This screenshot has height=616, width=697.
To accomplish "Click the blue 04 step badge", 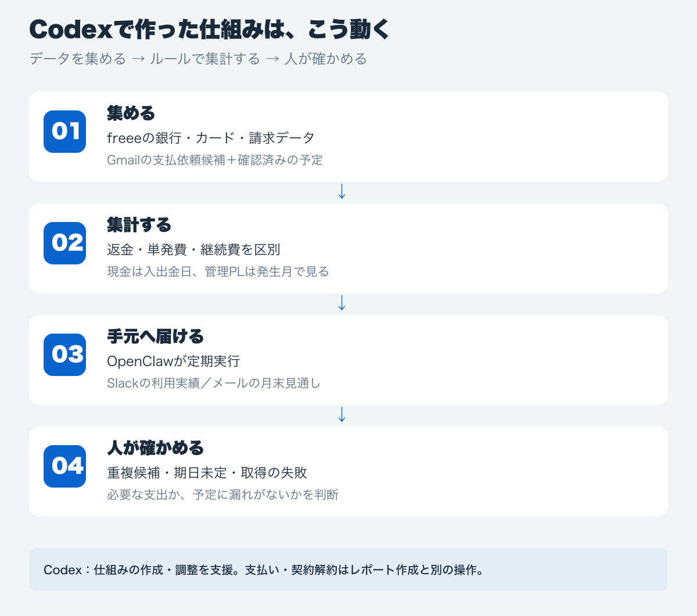I will [x=64, y=466].
